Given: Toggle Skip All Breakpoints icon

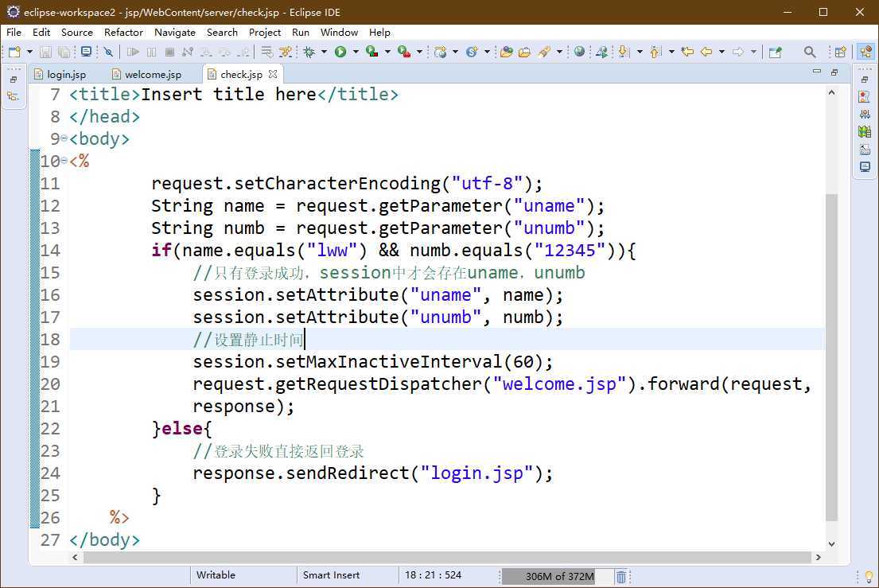Looking at the screenshot, I should (109, 53).
